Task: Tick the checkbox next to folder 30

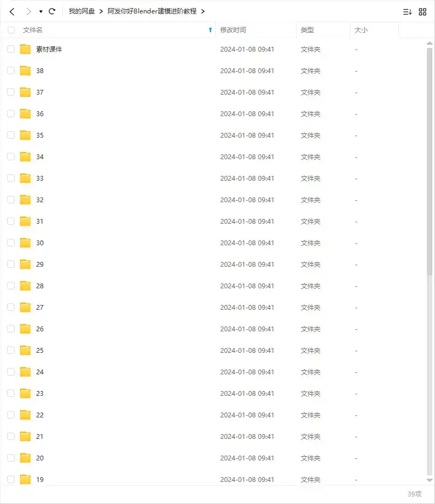Action: (11, 243)
